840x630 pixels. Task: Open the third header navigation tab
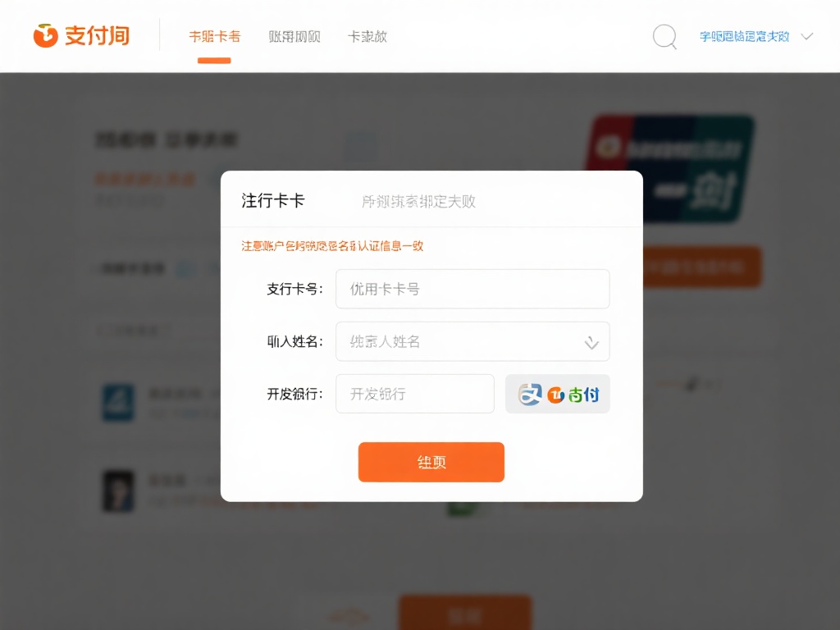pyautogui.click(x=367, y=37)
